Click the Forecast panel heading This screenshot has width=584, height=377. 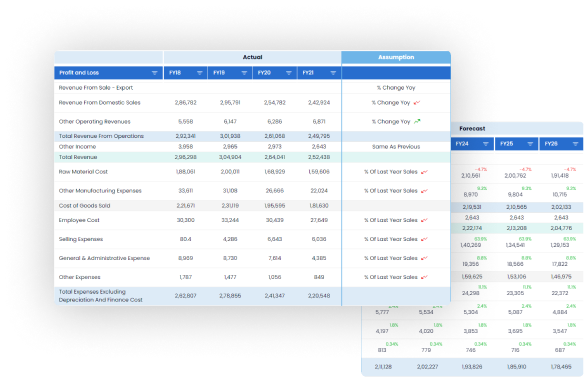coord(472,129)
